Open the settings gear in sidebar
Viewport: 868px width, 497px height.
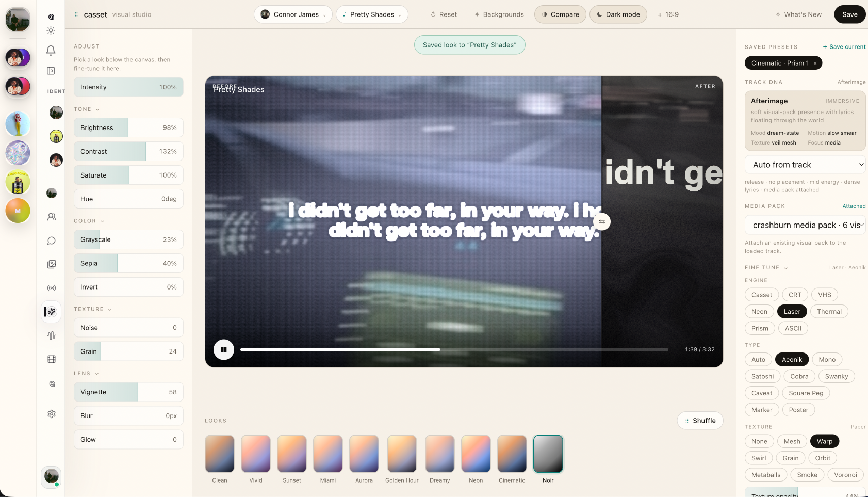click(x=52, y=414)
